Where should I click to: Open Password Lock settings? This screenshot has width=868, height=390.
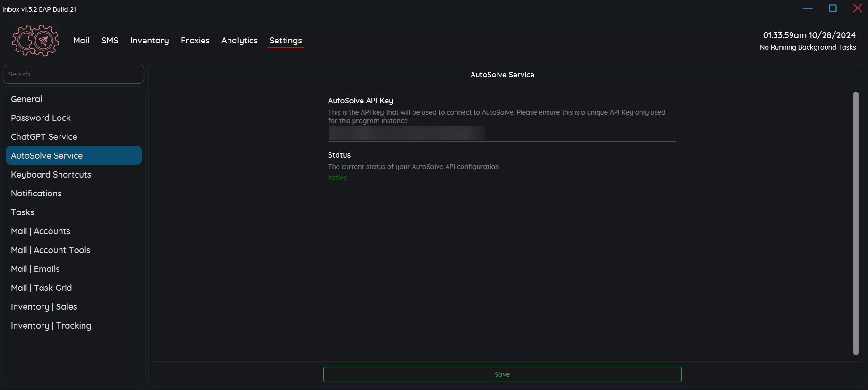[41, 118]
